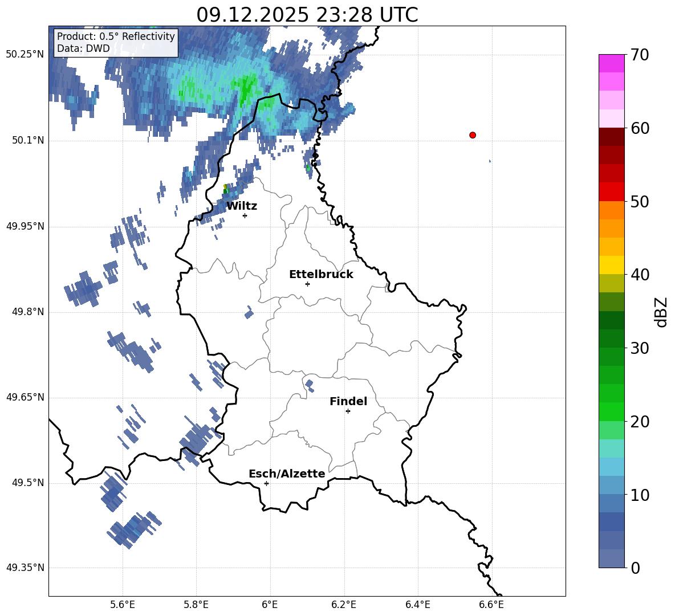Click the 0 dBZ colorbar tick label
The width and height of the screenshot is (675, 616).
[x=635, y=568]
